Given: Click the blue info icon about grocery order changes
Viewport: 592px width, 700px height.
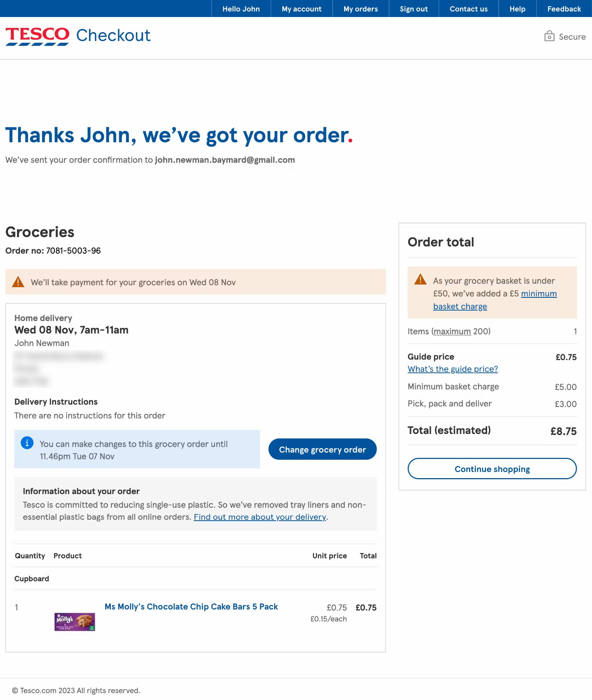Looking at the screenshot, I should point(27,443).
